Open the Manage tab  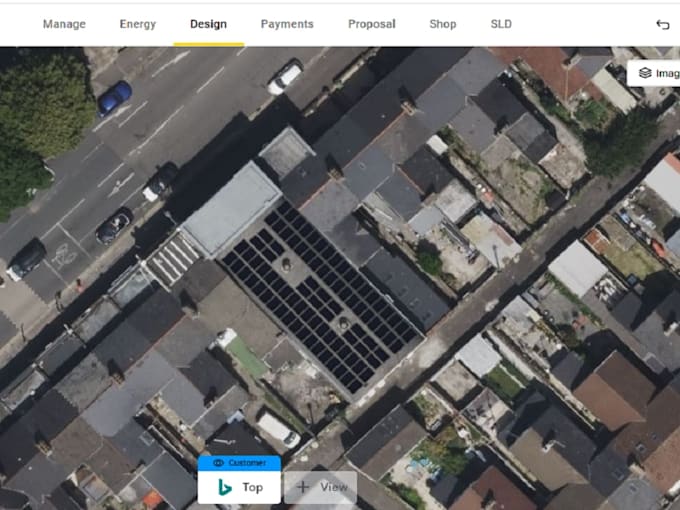[x=64, y=24]
